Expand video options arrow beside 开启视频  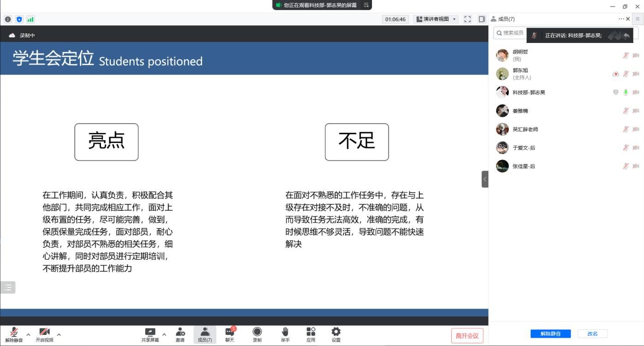pyautogui.click(x=59, y=334)
